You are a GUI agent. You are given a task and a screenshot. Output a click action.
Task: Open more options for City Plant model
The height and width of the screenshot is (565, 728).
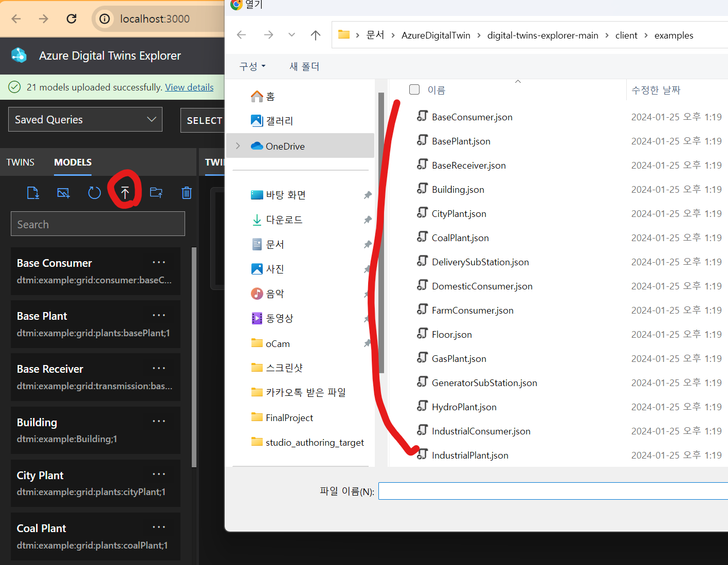159,474
